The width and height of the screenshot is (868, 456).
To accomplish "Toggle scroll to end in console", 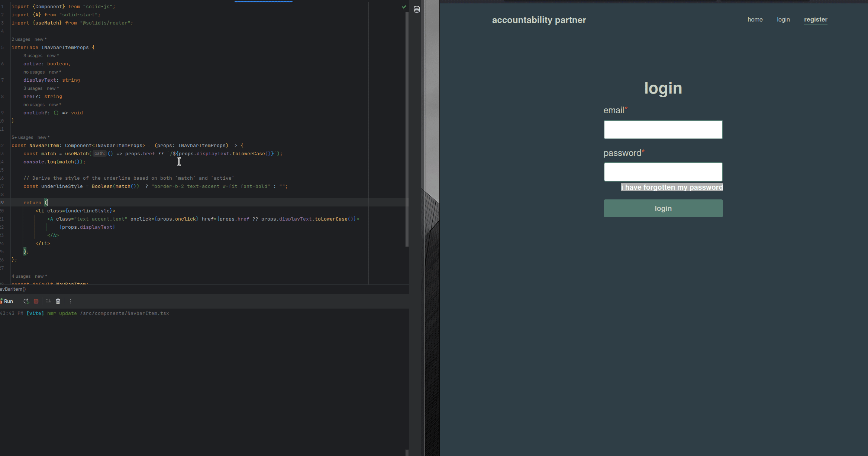I will click(x=48, y=301).
